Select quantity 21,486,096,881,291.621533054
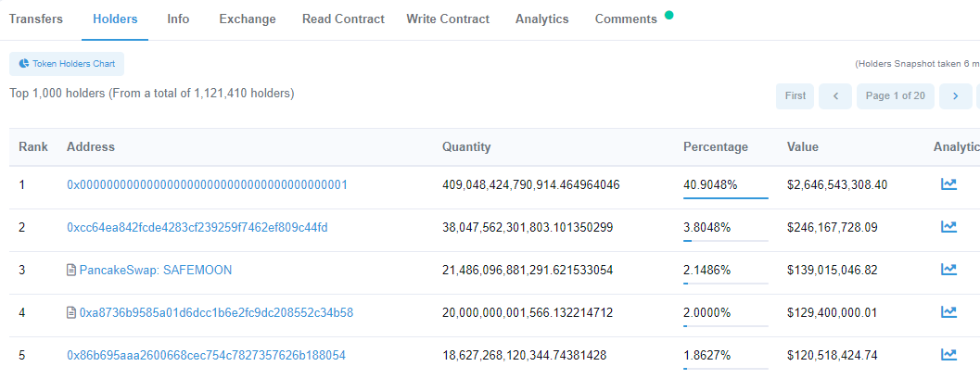 click(x=528, y=271)
